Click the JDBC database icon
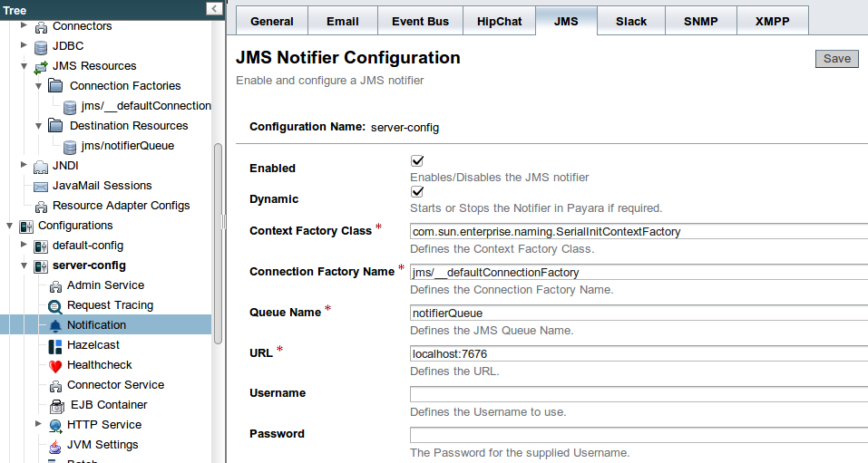868x463 pixels. 41,47
